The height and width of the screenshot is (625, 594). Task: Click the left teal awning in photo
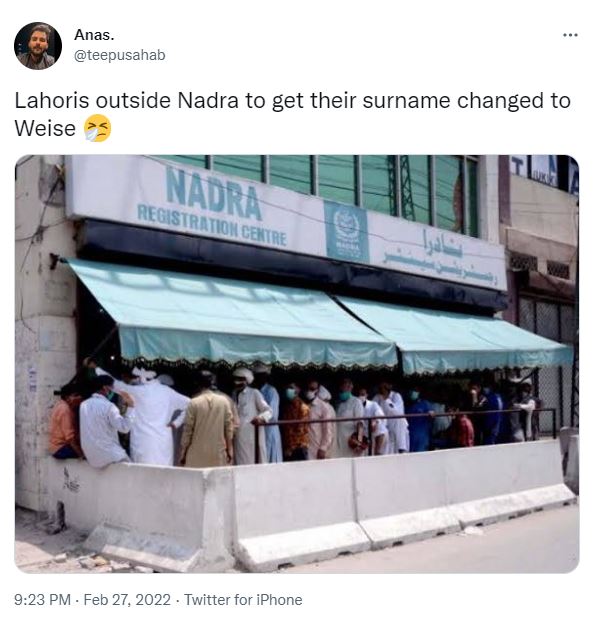pyautogui.click(x=231, y=313)
